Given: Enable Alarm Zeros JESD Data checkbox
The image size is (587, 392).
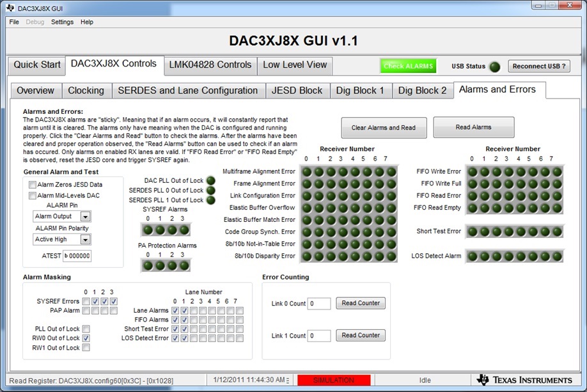Looking at the screenshot, I should pyautogui.click(x=33, y=185).
